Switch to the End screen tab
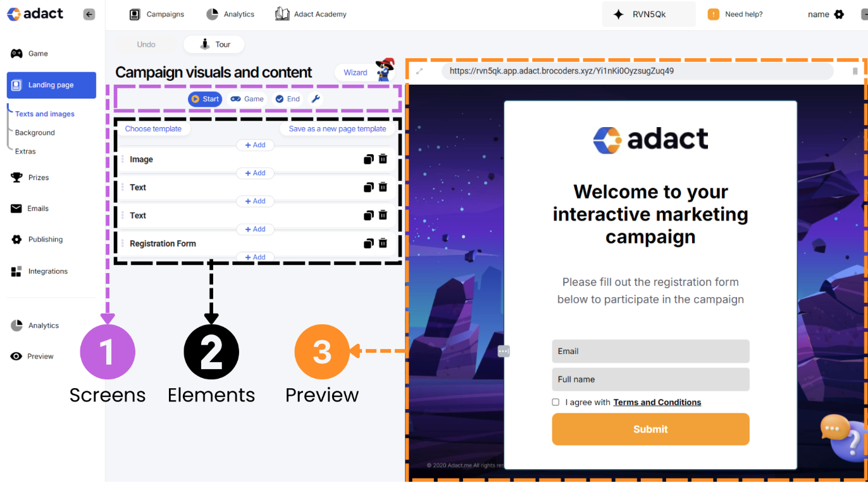 coord(287,99)
